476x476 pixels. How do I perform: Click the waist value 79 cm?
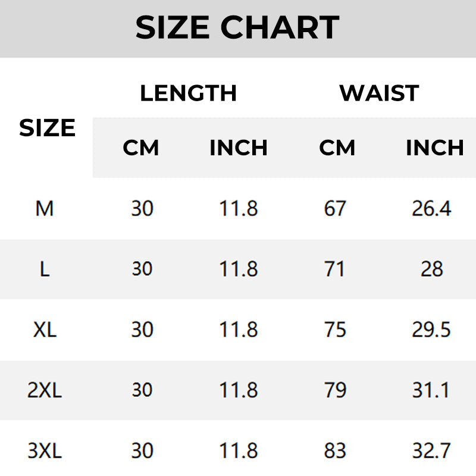click(335, 390)
